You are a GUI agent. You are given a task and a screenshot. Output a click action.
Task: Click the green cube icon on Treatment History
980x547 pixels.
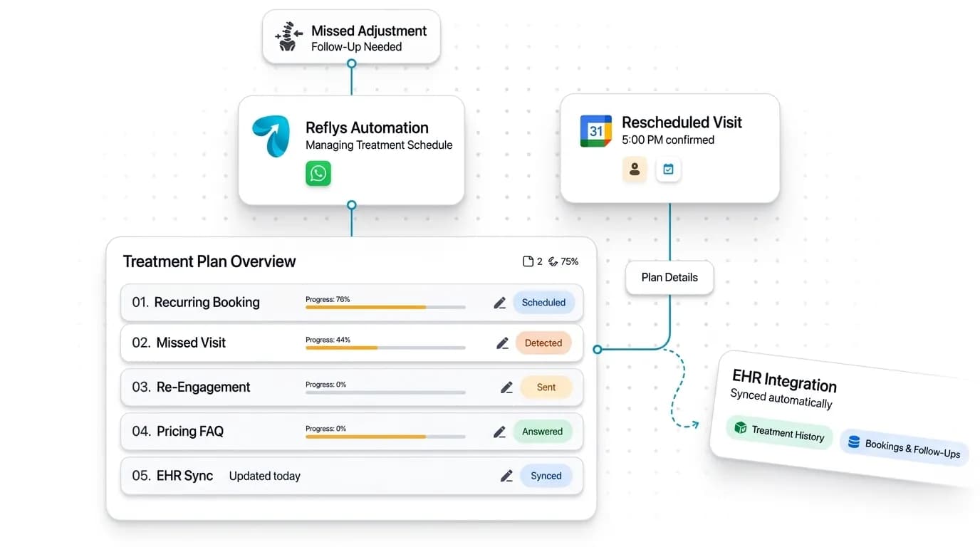[x=741, y=427]
